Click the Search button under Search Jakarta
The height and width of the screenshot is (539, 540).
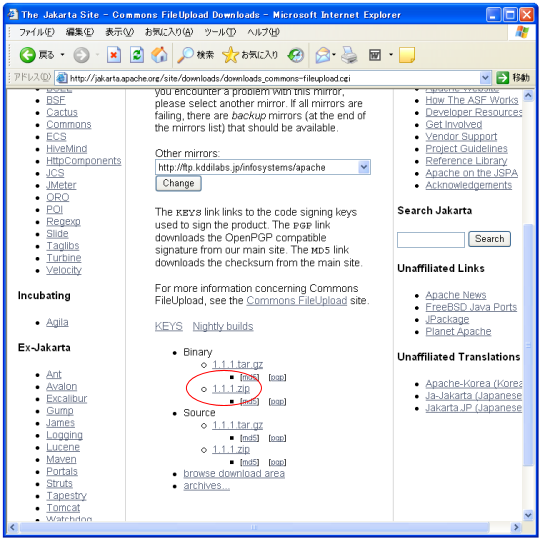[x=489, y=239]
